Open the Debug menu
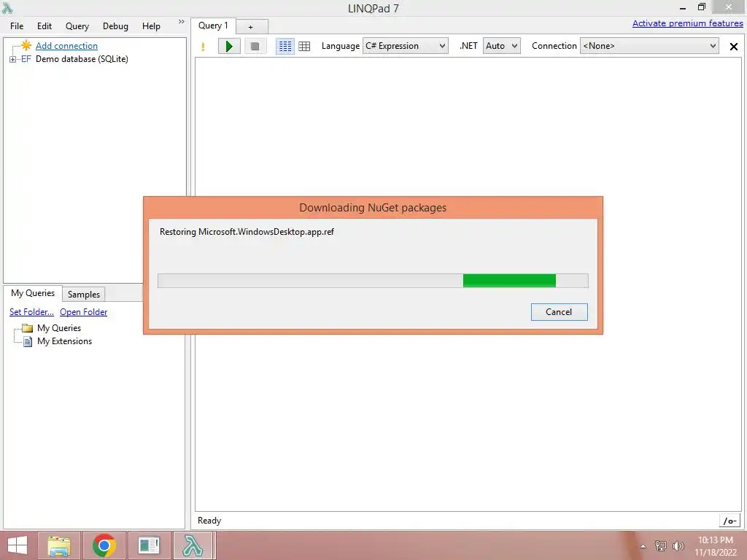 pos(115,26)
